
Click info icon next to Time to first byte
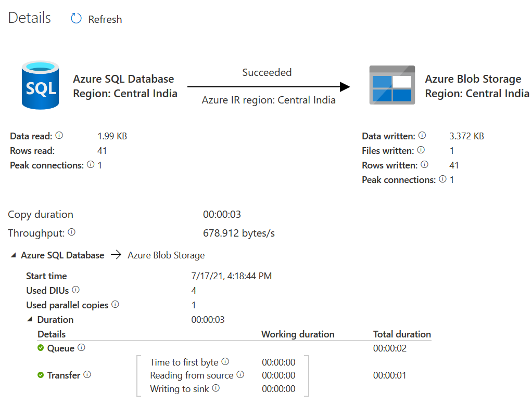(225, 362)
